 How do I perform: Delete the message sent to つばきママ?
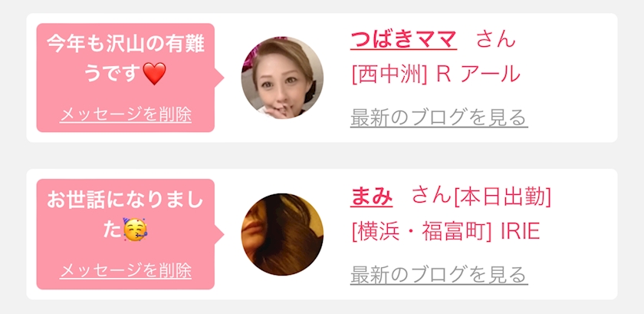click(126, 115)
